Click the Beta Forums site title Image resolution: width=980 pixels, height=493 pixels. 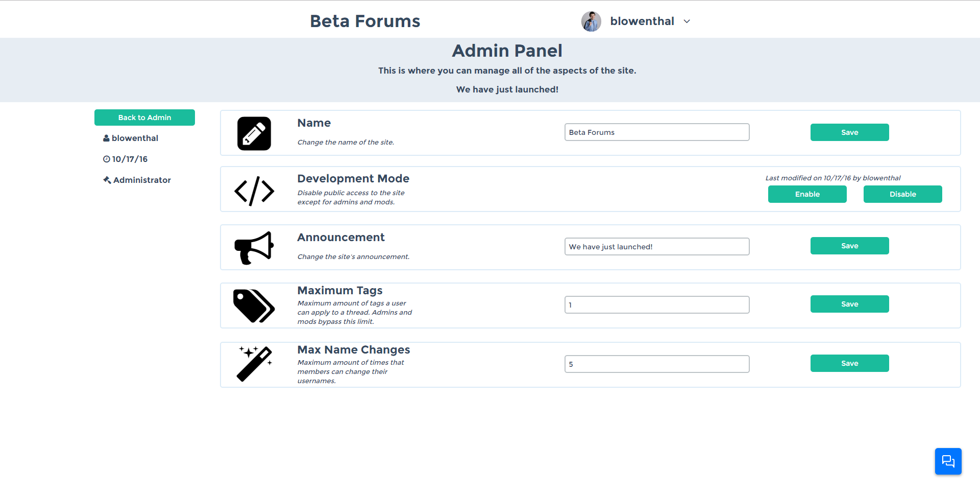pos(365,21)
